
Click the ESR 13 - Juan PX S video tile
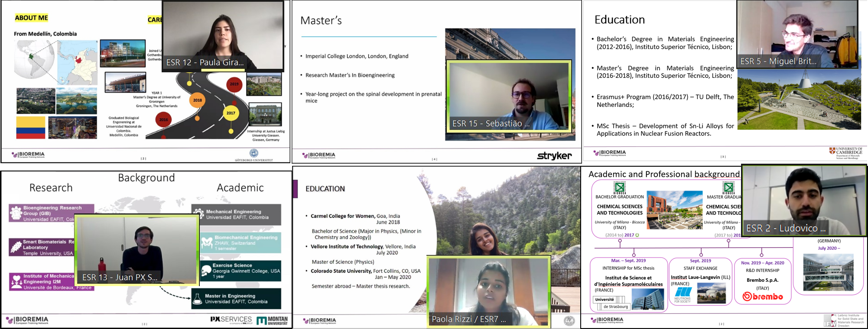click(x=137, y=250)
